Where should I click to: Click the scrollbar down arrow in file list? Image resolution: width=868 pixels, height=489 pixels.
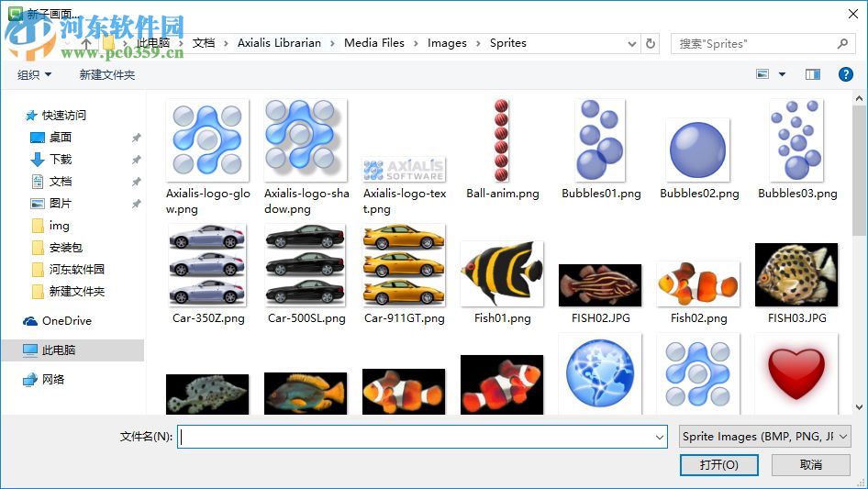pos(859,407)
